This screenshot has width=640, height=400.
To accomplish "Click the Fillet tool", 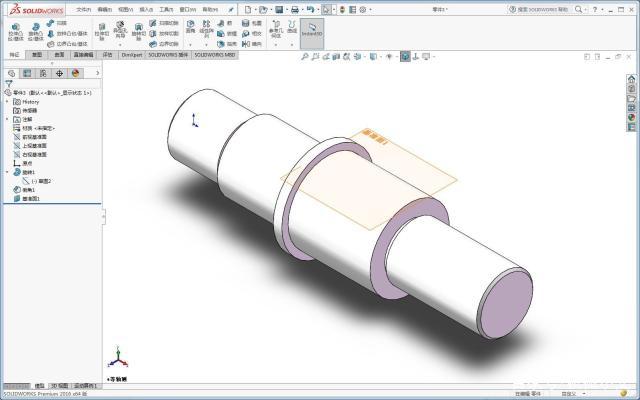I will [191, 27].
